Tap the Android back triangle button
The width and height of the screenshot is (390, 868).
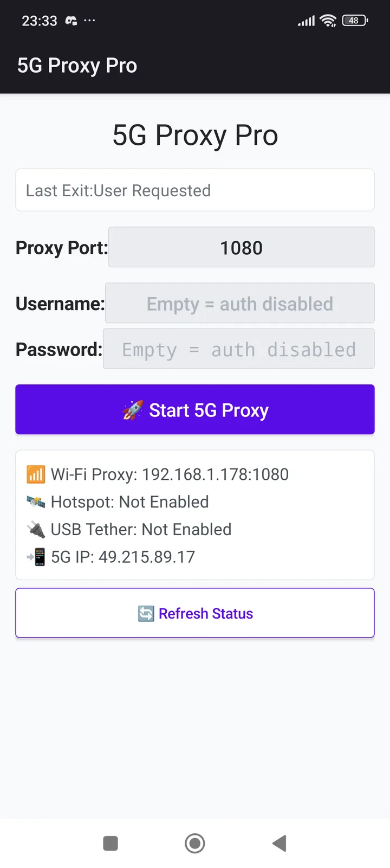(x=279, y=843)
